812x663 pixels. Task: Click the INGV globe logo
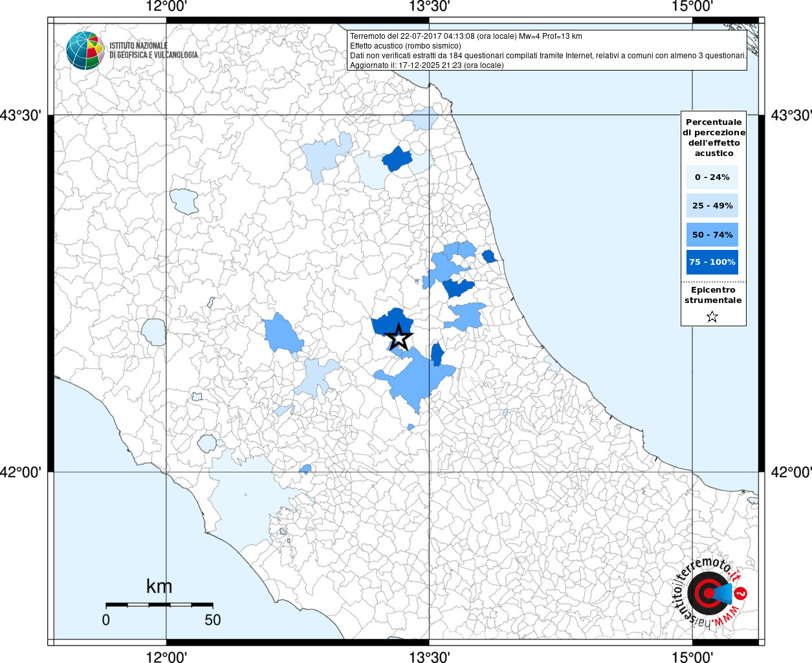click(x=85, y=51)
